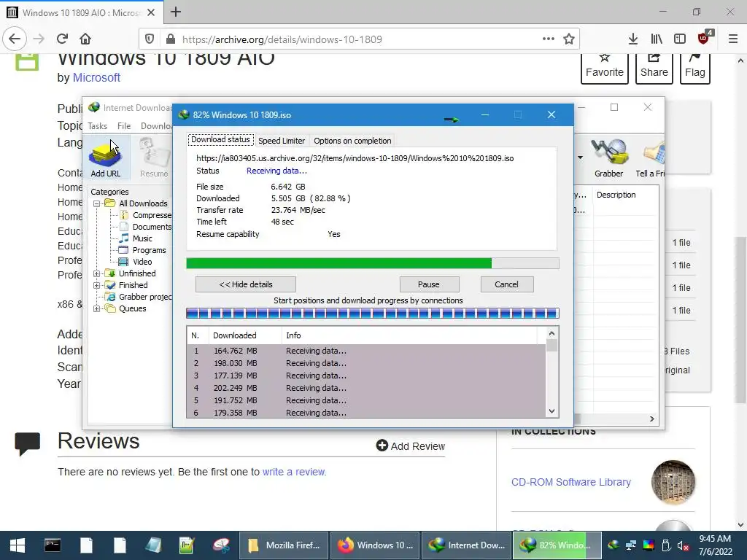Expand the Unfinished category

[x=97, y=273]
